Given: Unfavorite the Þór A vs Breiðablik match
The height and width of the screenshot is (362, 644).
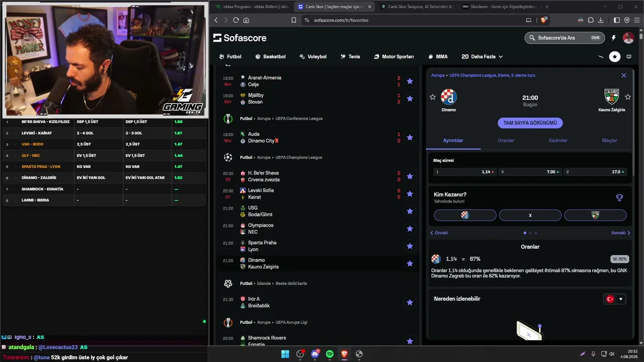Looking at the screenshot, I should tap(410, 302).
